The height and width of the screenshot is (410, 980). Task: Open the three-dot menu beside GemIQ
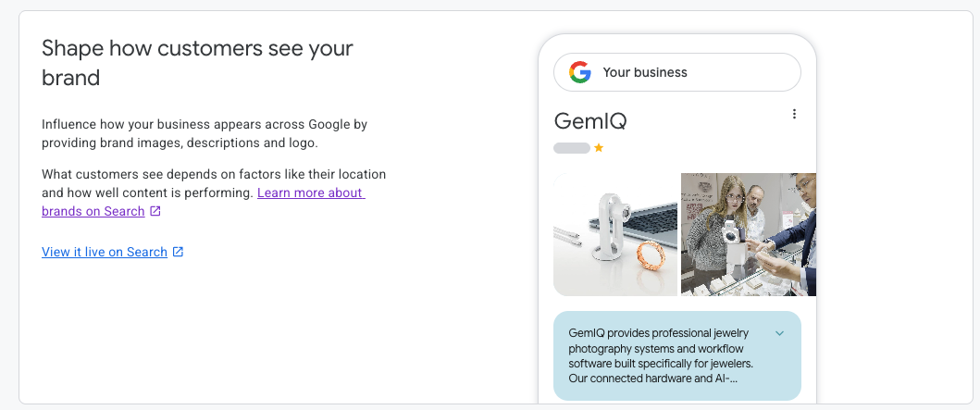(794, 114)
